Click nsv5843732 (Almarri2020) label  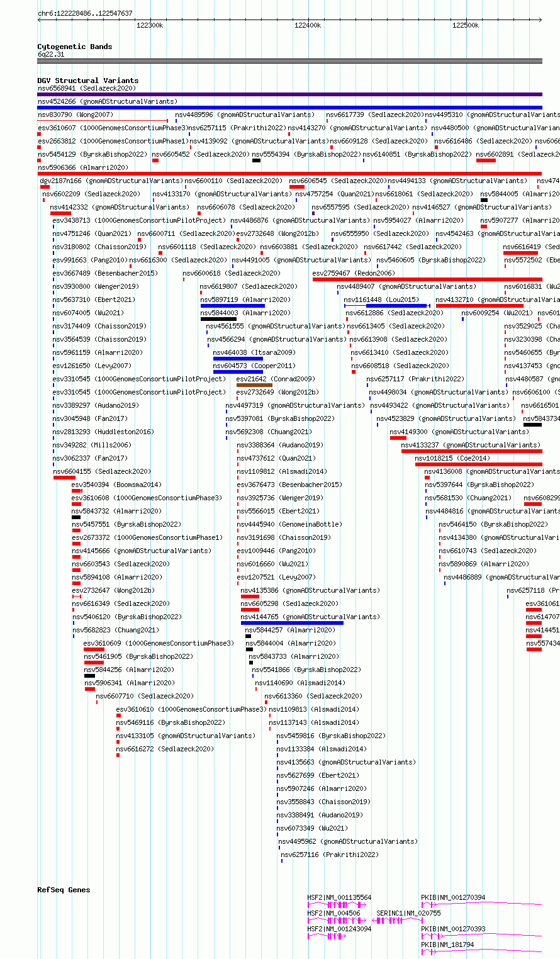(x=116, y=511)
